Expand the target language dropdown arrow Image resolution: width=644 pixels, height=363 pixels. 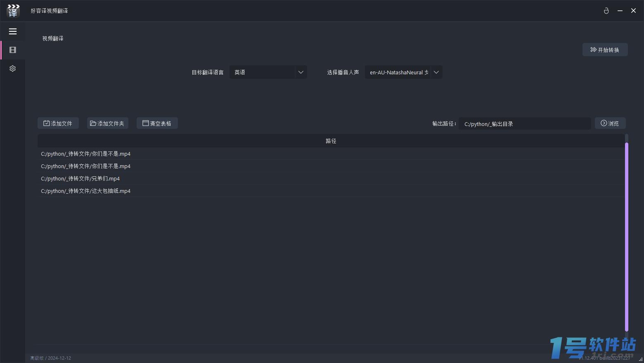point(301,72)
